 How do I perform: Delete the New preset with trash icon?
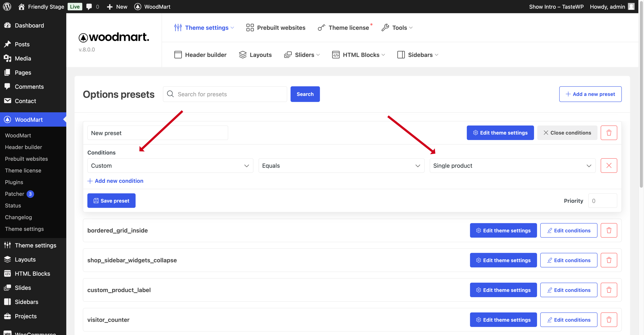point(609,133)
